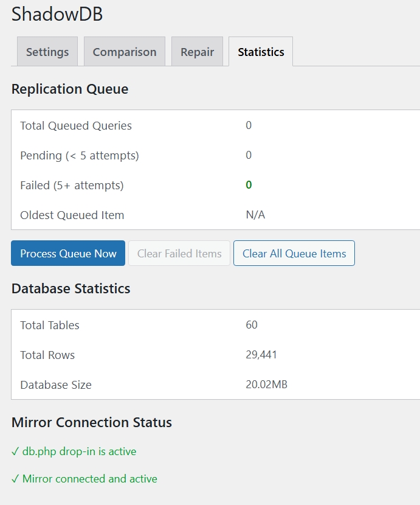Viewport: 420px width, 505px height.
Task: Click the Pending (< 5 attempts) label
Action: (80, 156)
